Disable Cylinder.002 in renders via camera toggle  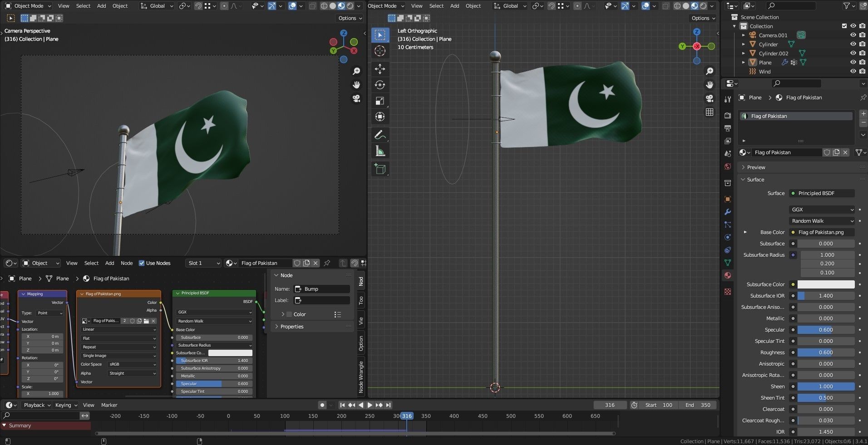click(862, 53)
